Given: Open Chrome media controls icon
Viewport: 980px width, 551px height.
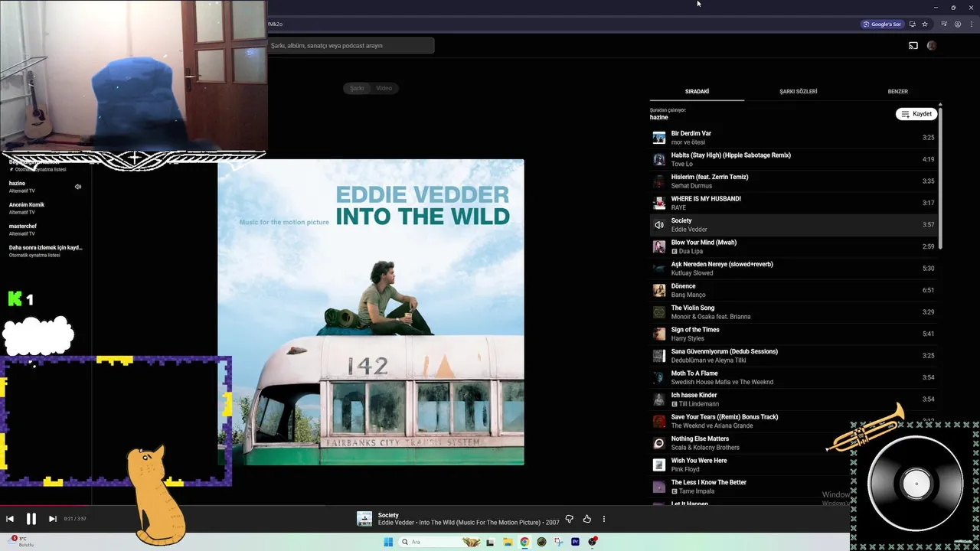Looking at the screenshot, I should (944, 24).
